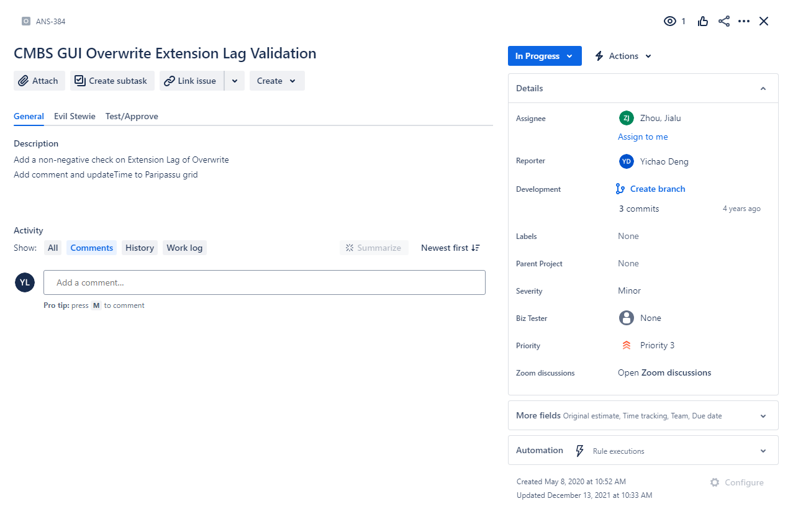Open the In Progress status dropdown
The height and width of the screenshot is (532, 793).
tap(545, 56)
